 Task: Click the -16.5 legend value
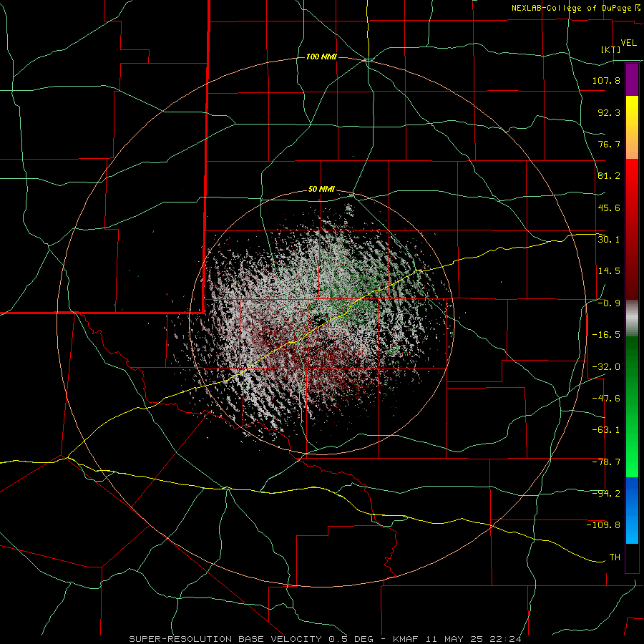[606, 335]
